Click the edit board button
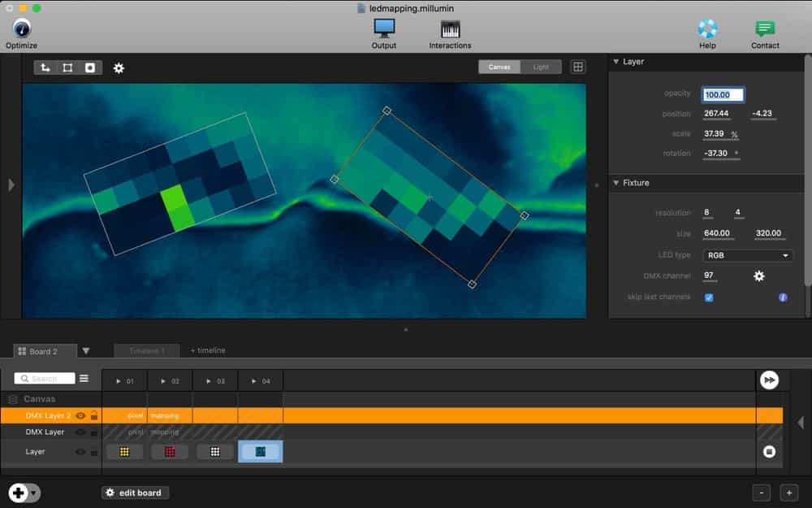812x508 pixels. (135, 493)
